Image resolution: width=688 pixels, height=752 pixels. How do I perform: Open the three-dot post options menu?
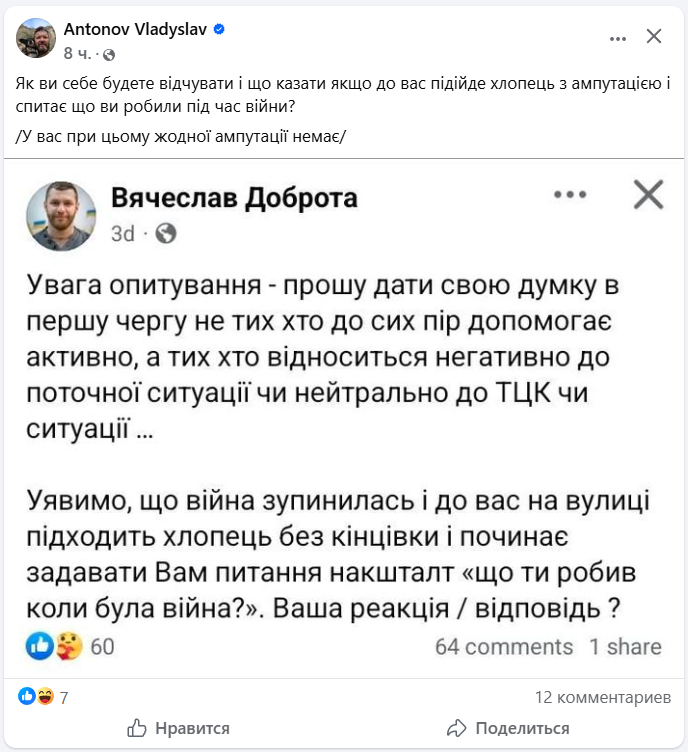click(620, 37)
